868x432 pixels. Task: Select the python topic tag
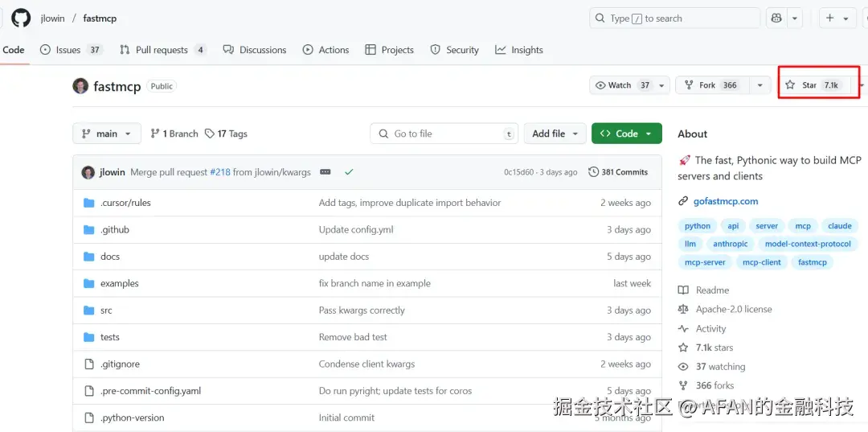(698, 226)
